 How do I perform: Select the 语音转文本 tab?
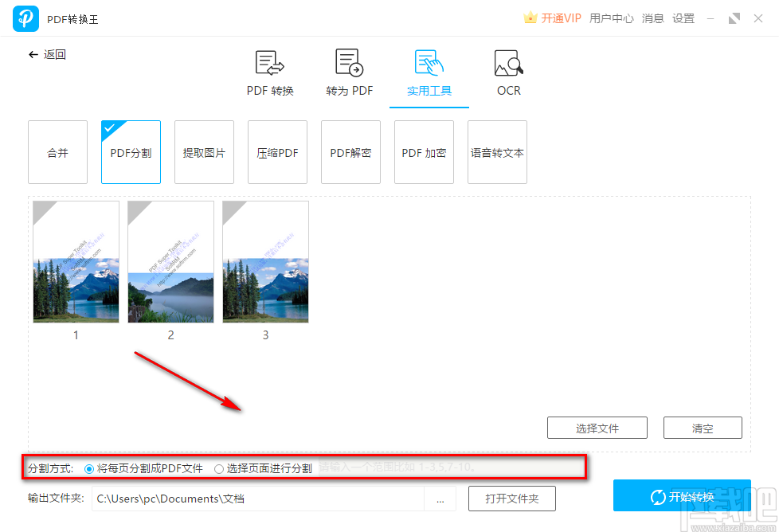tap(497, 152)
